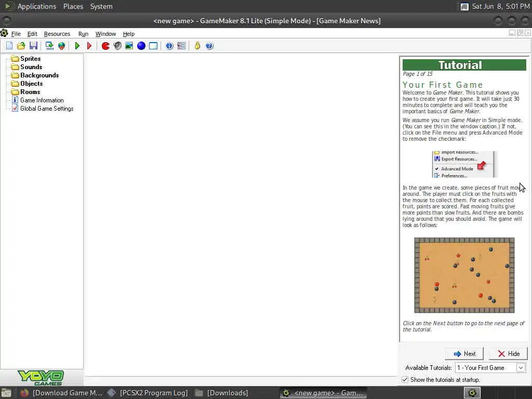
Task: Open global game settings list icon
Action: [x=181, y=46]
